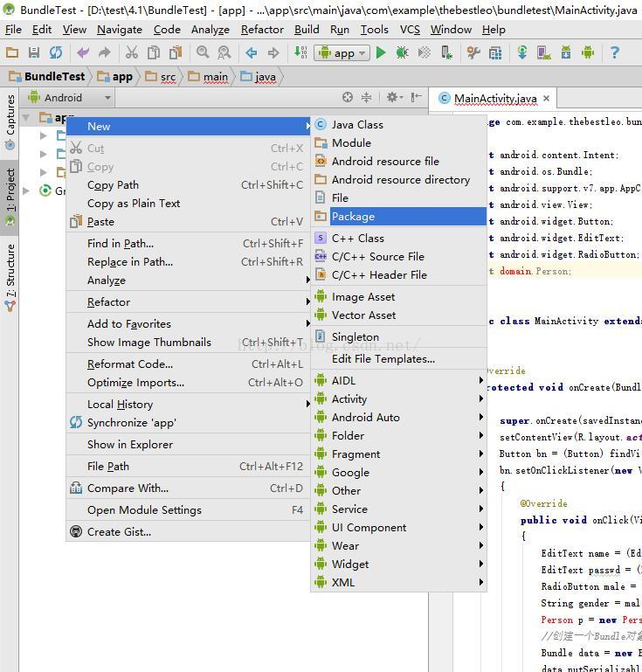Image resolution: width=642 pixels, height=672 pixels.
Task: Toggle the 7: Structure side panel tab
Action: click(10, 278)
